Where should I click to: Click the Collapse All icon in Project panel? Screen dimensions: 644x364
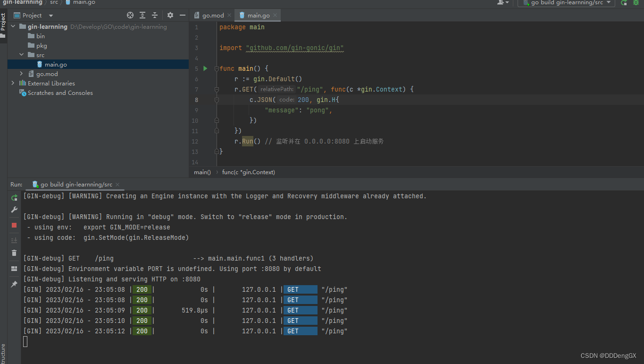pos(154,15)
